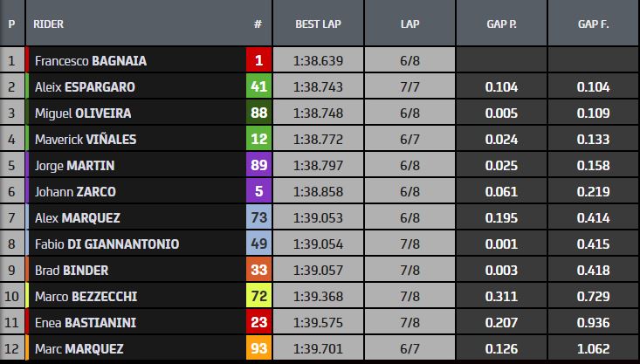Click Brad Binder's orange number 33 badge
The height and width of the screenshot is (364, 640).
pos(258,271)
